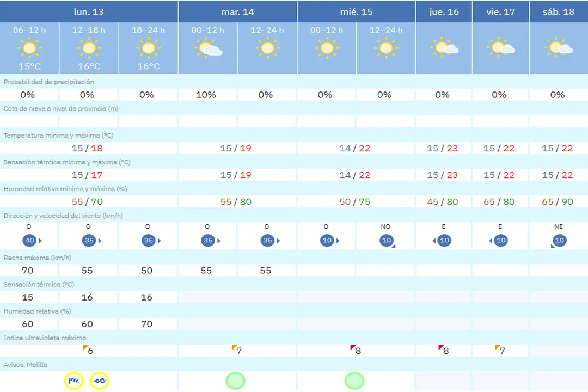588x392 pixels.
Task: Select the mar. 14 day header
Action: tap(238, 11)
